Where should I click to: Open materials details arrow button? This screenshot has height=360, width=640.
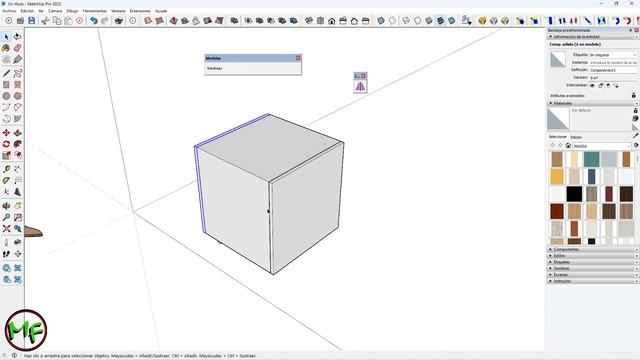pyautogui.click(x=636, y=146)
